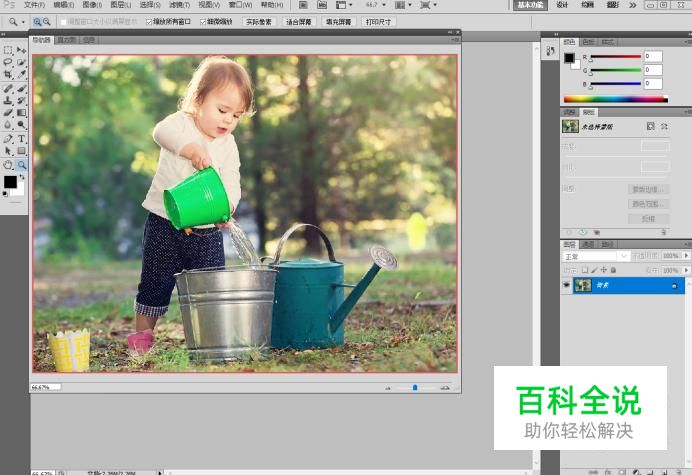
Task: Toggle 缩放所有窗口 checkbox
Action: pos(149,22)
